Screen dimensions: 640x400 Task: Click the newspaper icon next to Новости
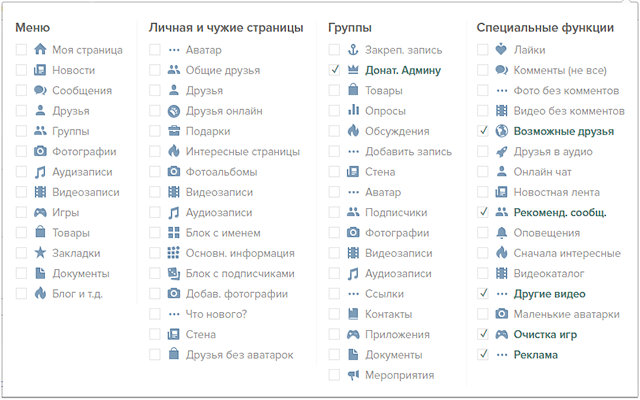coord(40,70)
